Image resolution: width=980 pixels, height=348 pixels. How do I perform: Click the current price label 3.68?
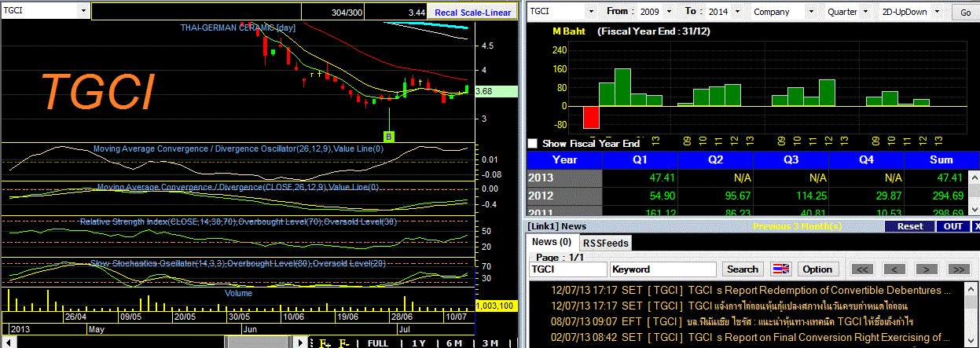495,91
